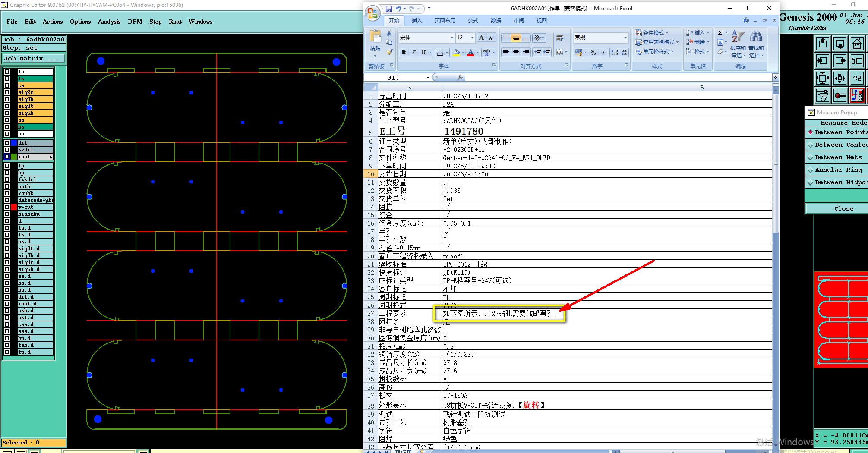Click the Job Matrix button
Viewport: 868px width, 453px height.
(x=34, y=59)
